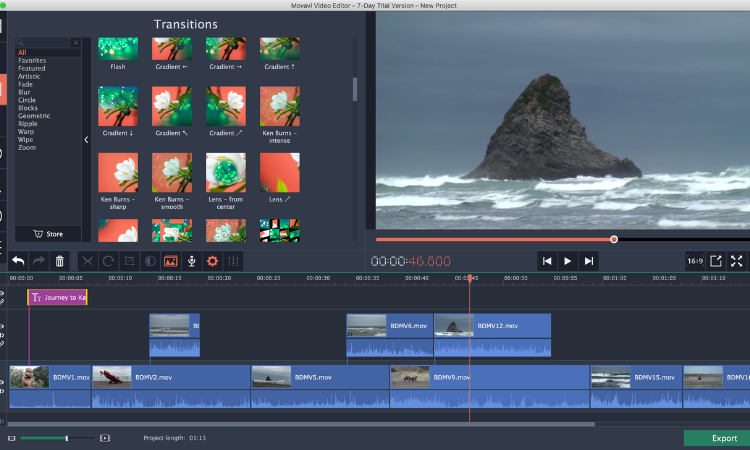Click the timeline horizontal scrollbar
Viewport: 750px width, 450px height.
tap(301, 424)
